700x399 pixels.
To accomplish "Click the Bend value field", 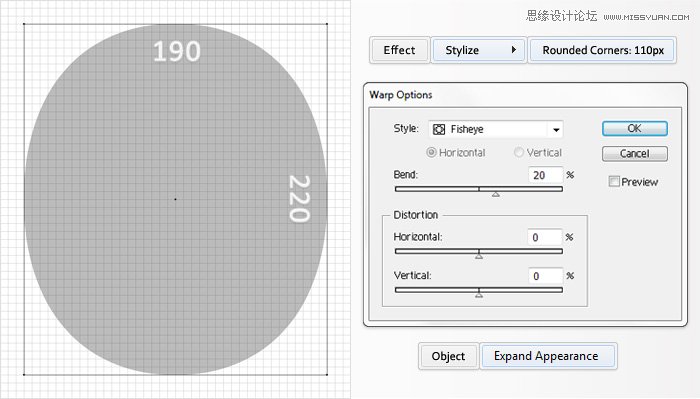I will [546, 175].
